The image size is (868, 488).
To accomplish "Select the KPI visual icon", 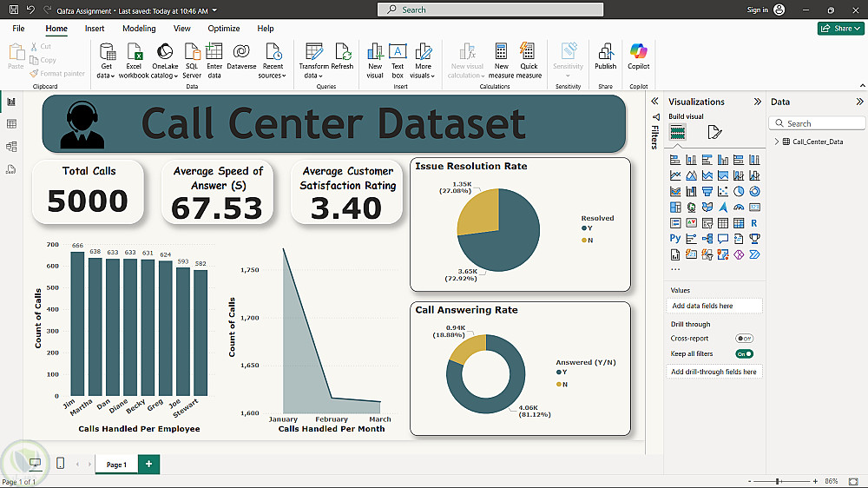I will tap(691, 223).
